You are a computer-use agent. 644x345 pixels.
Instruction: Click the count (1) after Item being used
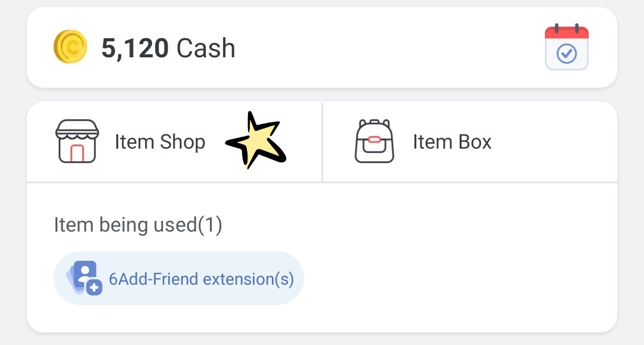point(209,225)
